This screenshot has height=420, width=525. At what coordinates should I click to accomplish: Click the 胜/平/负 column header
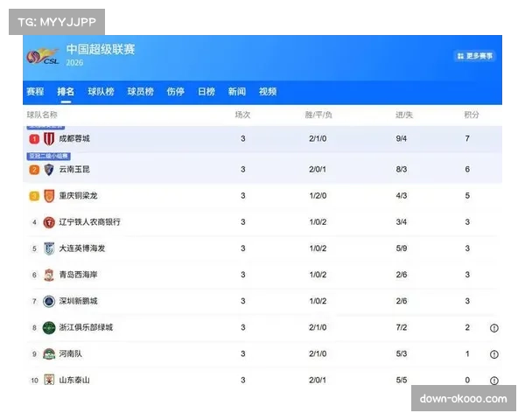pyautogui.click(x=318, y=115)
